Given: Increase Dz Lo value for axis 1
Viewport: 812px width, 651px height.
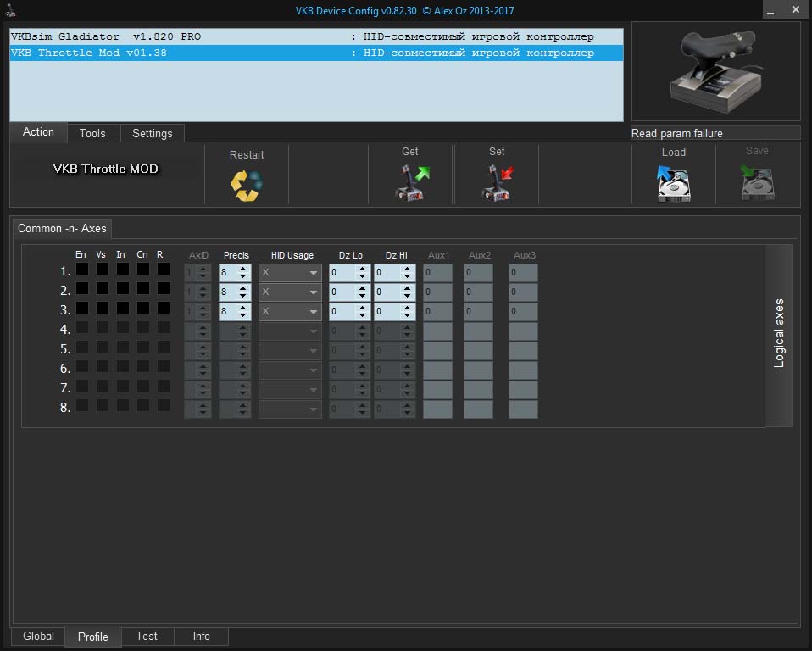Looking at the screenshot, I should click(x=362, y=268).
